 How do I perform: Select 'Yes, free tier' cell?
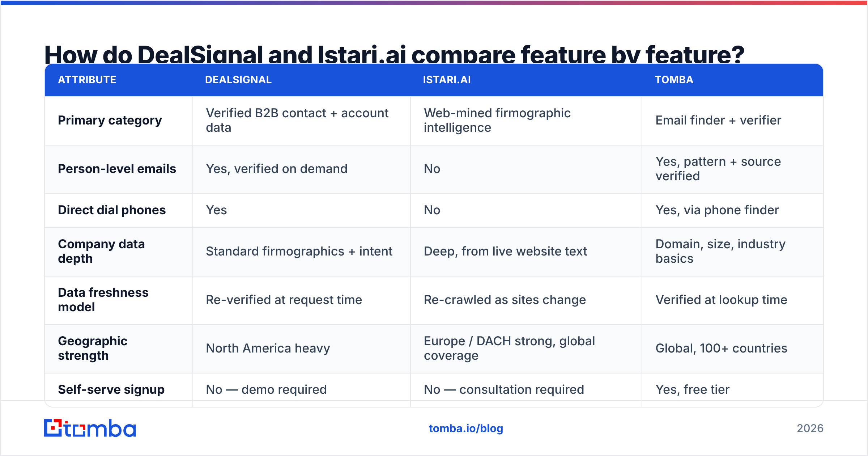click(x=693, y=389)
